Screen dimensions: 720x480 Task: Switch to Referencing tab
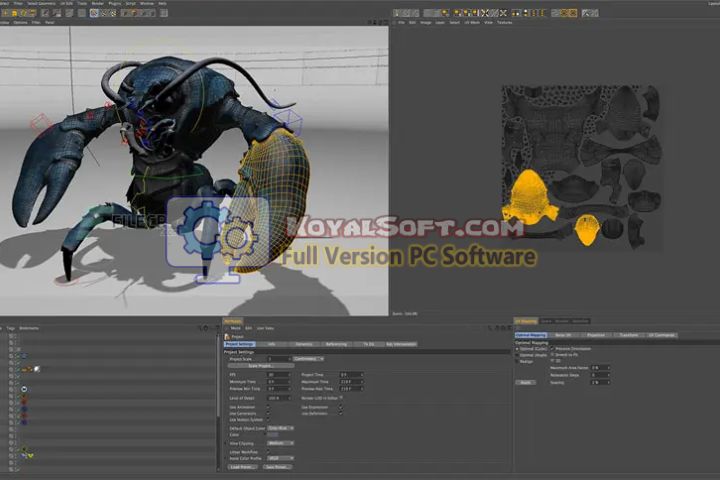pyautogui.click(x=336, y=344)
